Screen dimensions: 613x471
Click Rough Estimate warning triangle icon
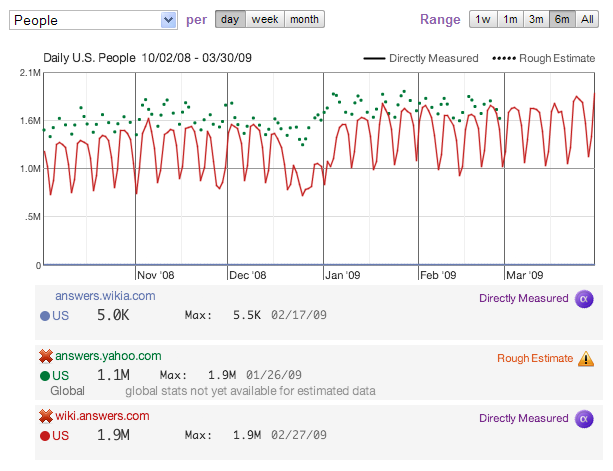click(586, 359)
